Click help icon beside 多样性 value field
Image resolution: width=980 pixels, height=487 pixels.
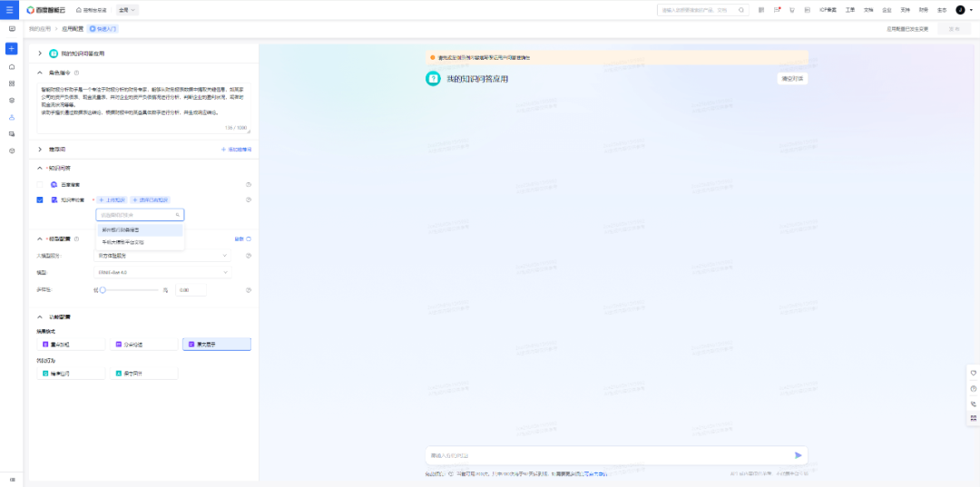[x=249, y=290]
